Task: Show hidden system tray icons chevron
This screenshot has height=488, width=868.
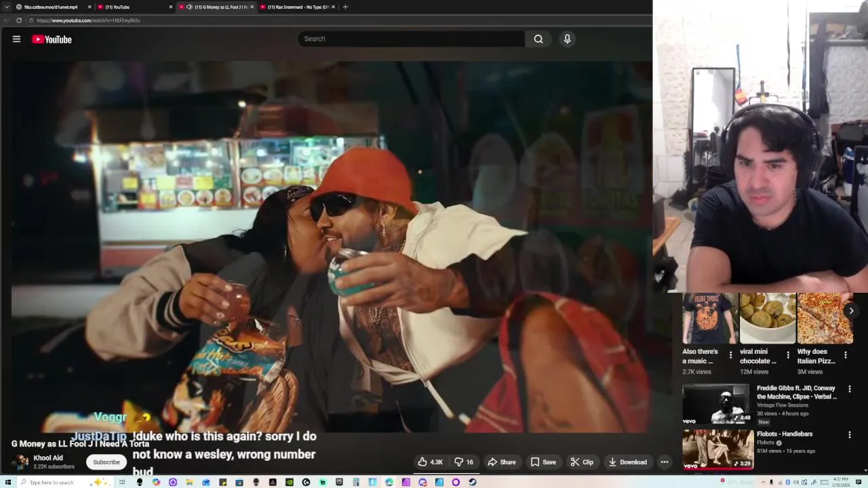Action: pos(764,482)
